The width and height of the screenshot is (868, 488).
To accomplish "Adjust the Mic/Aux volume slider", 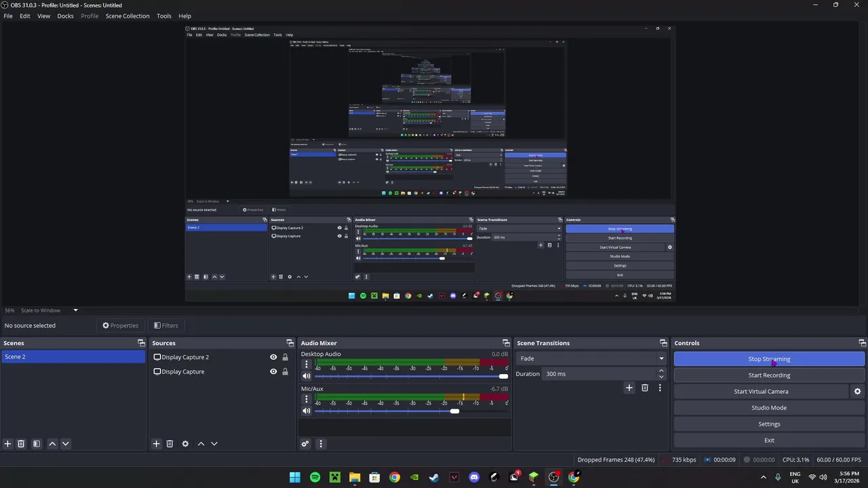I will (x=411, y=411).
